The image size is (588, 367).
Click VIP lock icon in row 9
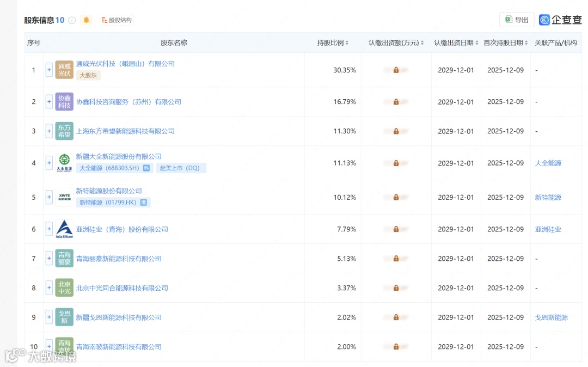point(396,317)
